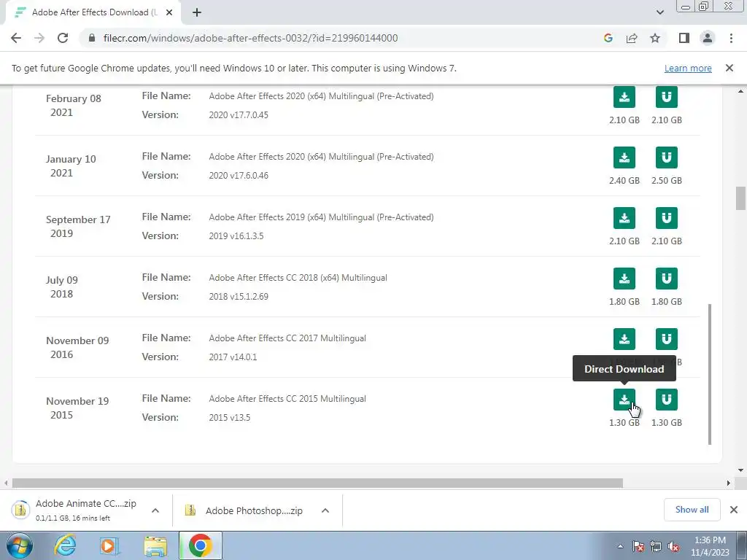The image size is (747, 560).
Task: Select date text 'January 10 2021'
Action: [71, 166]
